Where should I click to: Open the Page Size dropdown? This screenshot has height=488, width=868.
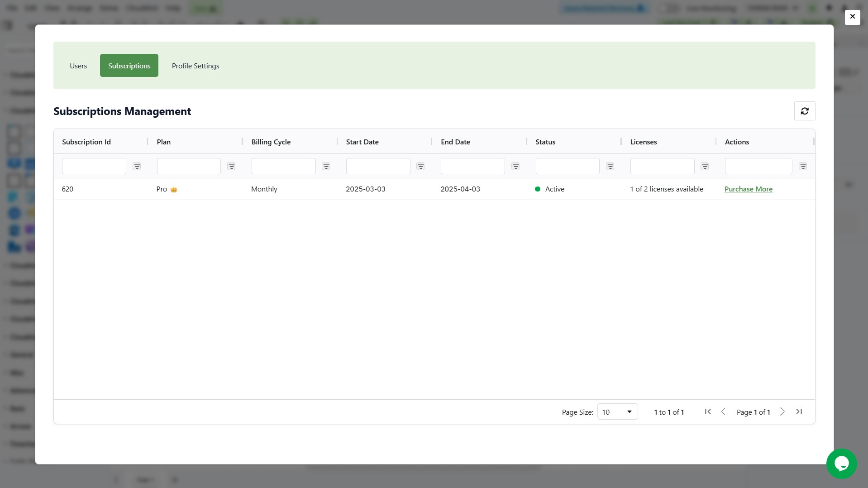pyautogui.click(x=617, y=411)
